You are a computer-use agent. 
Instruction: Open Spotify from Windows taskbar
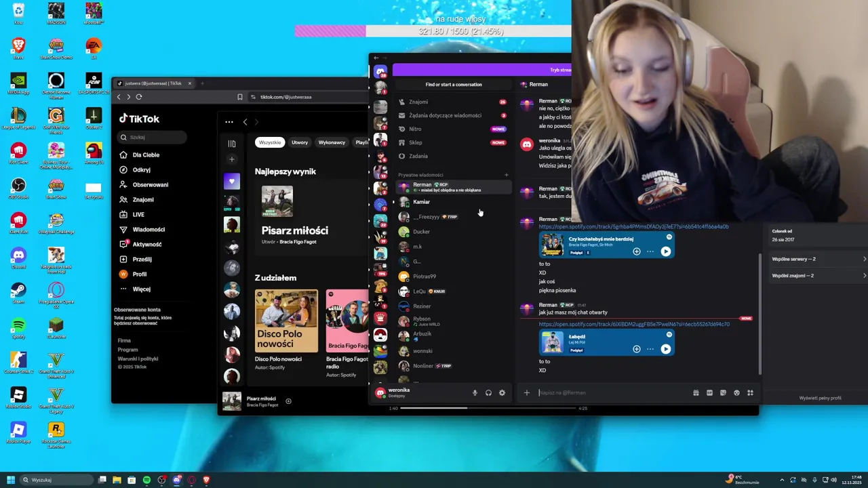[146, 480]
